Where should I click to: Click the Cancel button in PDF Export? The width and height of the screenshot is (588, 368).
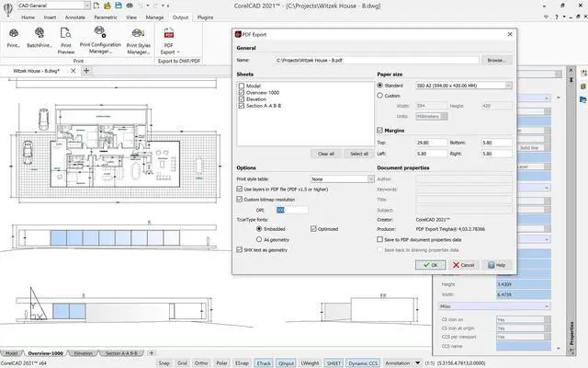[463, 265]
